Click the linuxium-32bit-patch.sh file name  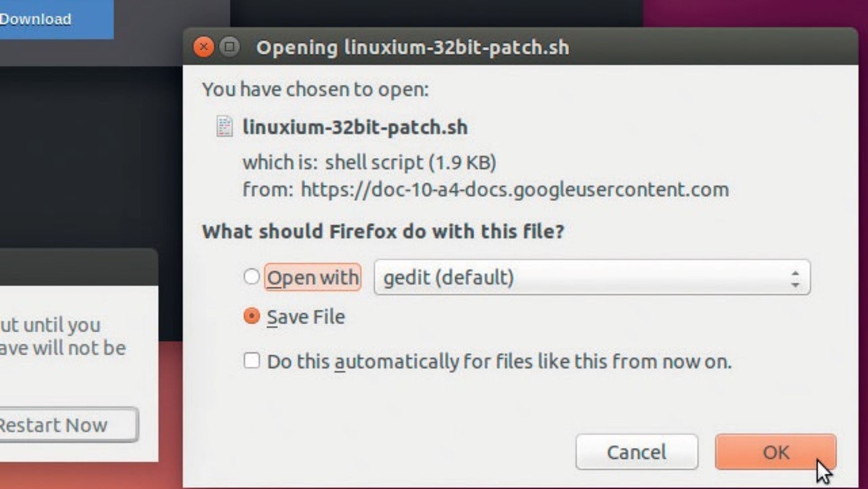(355, 127)
